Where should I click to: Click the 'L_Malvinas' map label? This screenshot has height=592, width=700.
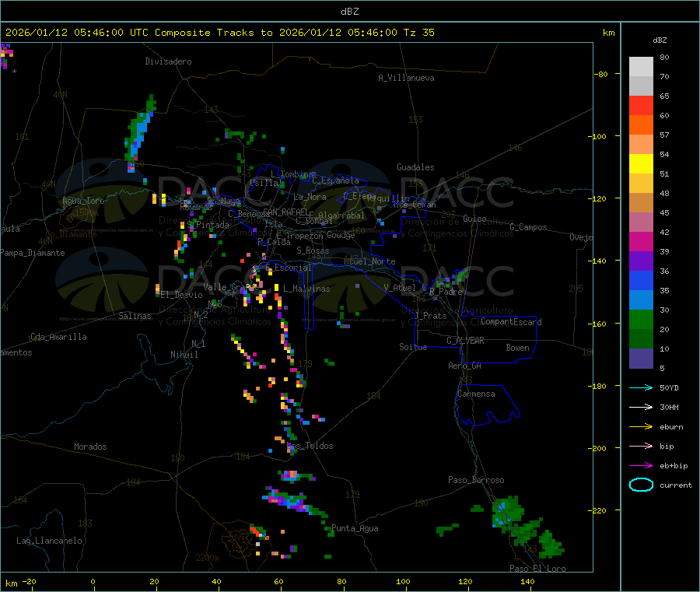point(306,289)
